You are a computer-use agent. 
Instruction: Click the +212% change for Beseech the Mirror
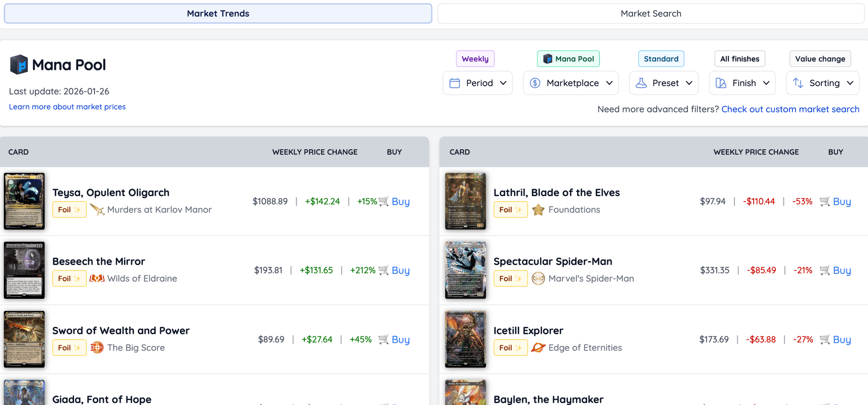pyautogui.click(x=363, y=270)
